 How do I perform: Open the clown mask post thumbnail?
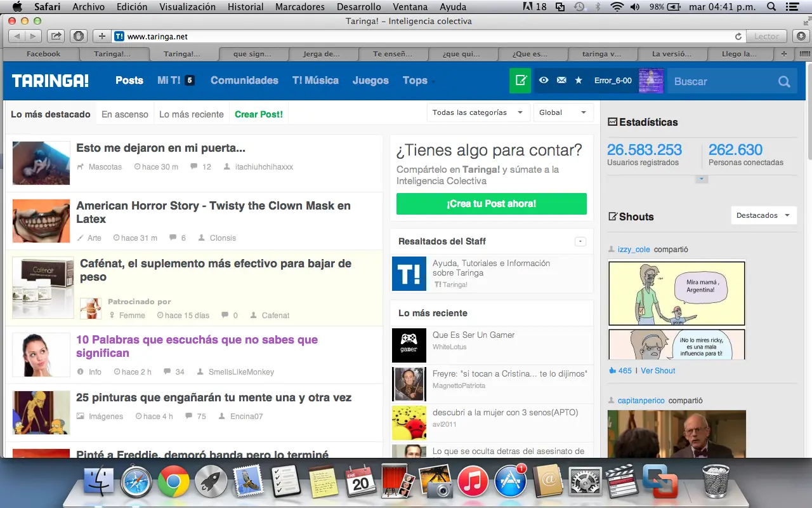(x=41, y=221)
